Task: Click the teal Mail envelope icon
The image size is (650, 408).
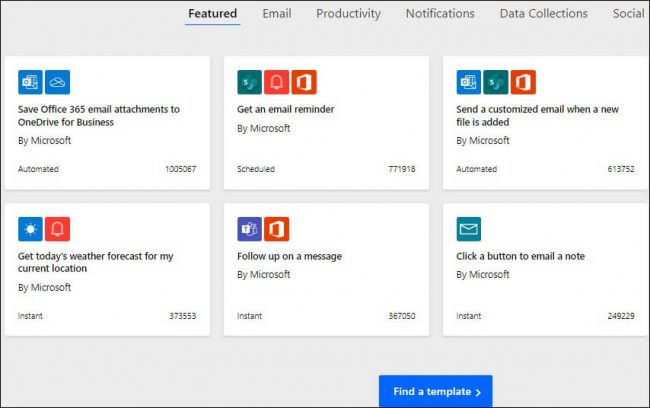Action: click(469, 229)
